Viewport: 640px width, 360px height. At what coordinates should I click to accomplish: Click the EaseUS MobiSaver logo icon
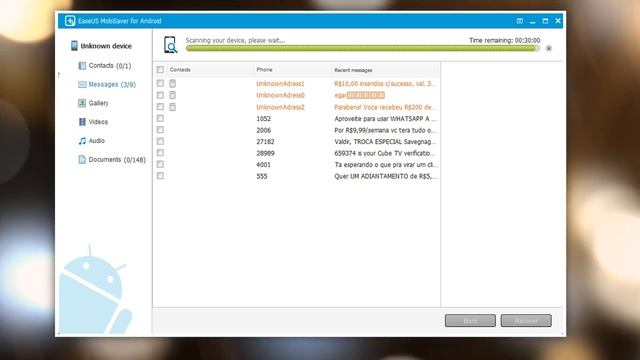tap(70, 21)
